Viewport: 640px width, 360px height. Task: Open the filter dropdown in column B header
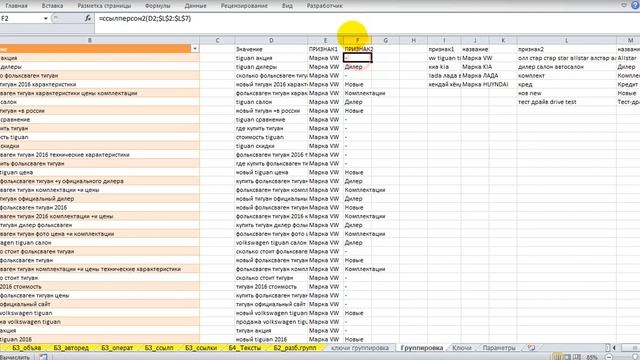(x=195, y=49)
